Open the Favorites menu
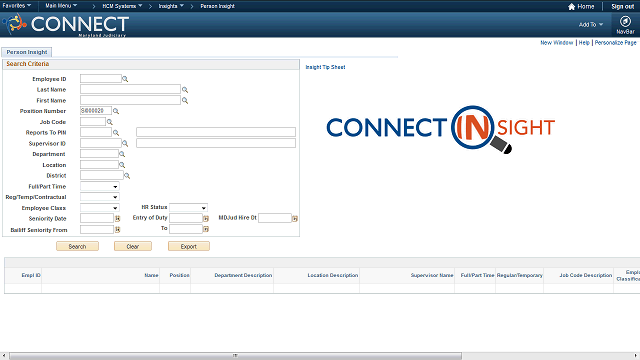Screen dimensions: 640x360 point(16,6)
